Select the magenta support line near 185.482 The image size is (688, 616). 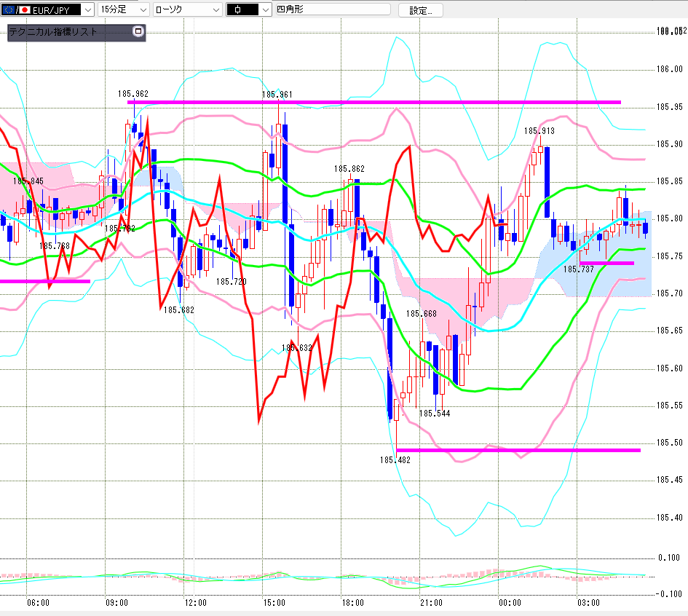[518, 450]
